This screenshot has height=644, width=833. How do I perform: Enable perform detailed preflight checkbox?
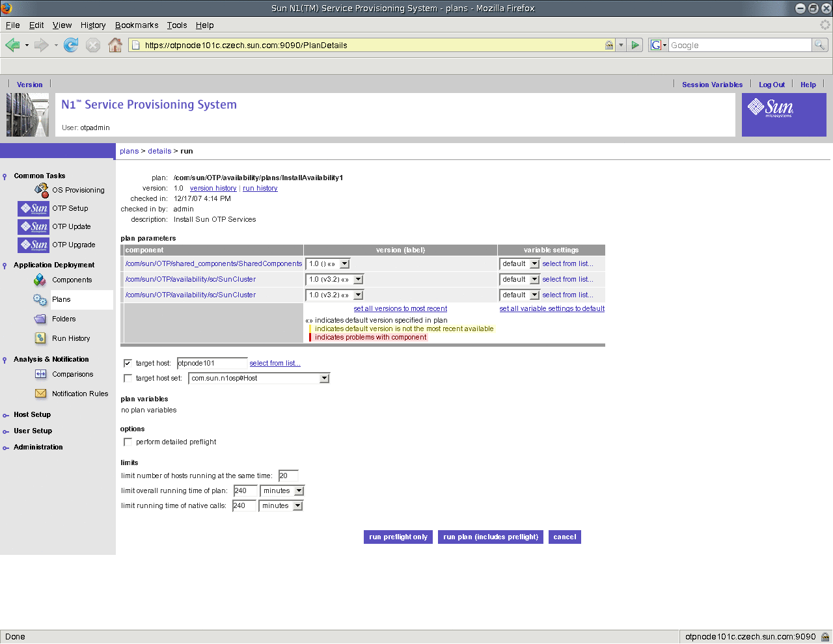tap(128, 442)
